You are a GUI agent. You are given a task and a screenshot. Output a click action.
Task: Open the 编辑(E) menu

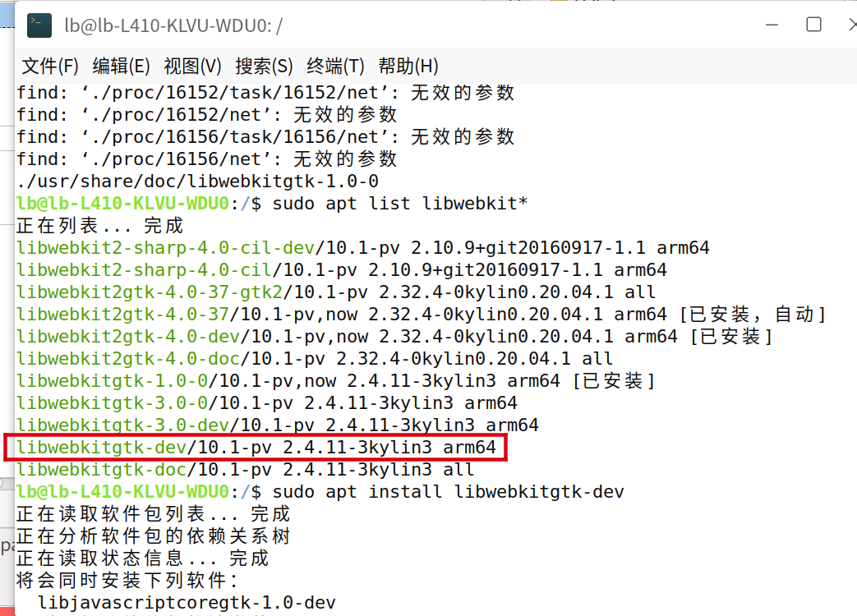121,66
